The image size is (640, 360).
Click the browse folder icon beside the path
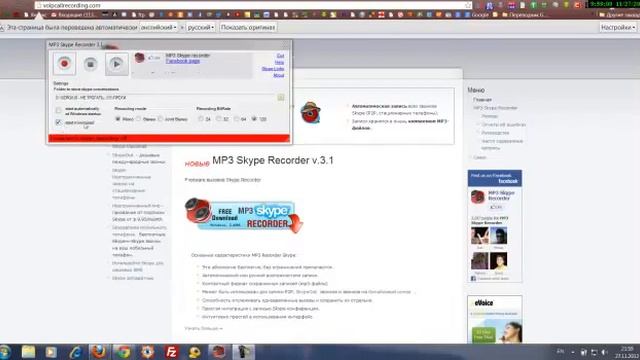[x=281, y=98]
